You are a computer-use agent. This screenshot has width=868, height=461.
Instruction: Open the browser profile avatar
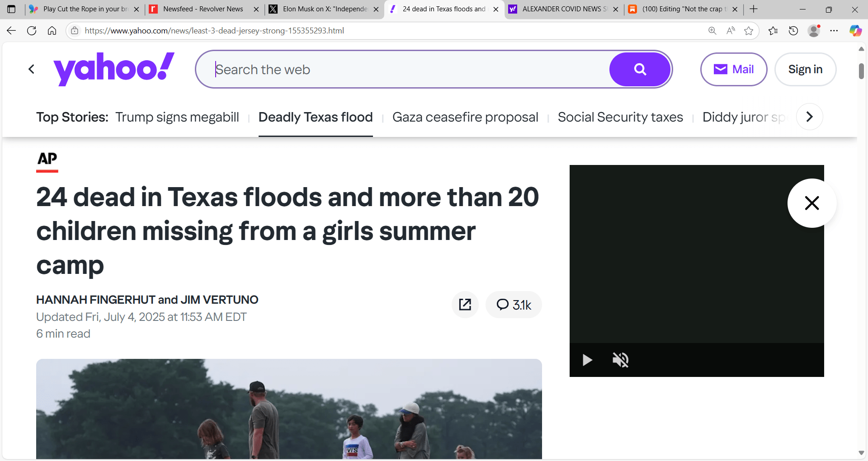pos(814,31)
